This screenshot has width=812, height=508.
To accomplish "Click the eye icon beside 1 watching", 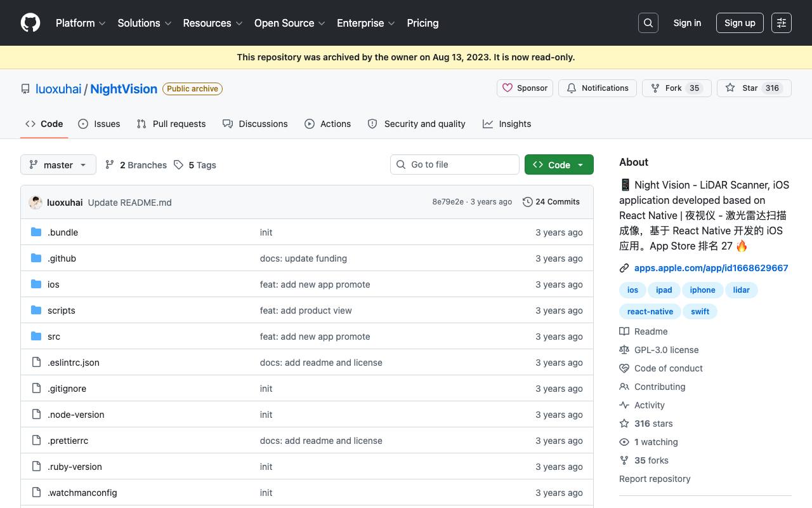I will 624,442.
